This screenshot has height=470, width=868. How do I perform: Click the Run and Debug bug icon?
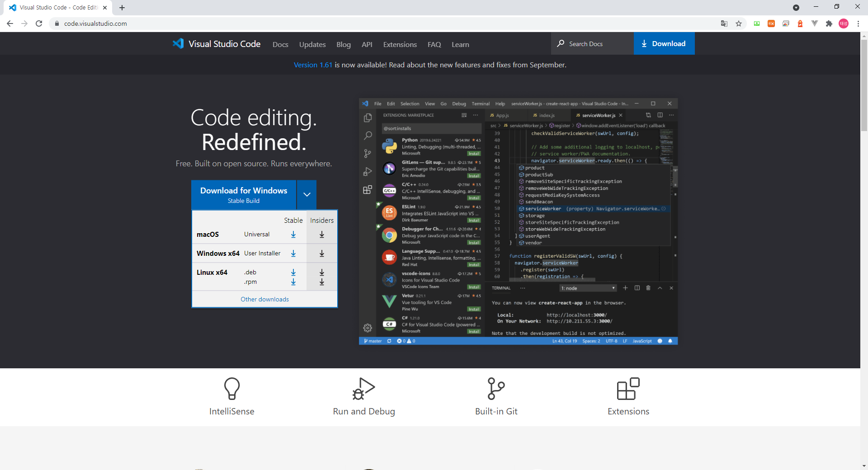pos(364,389)
